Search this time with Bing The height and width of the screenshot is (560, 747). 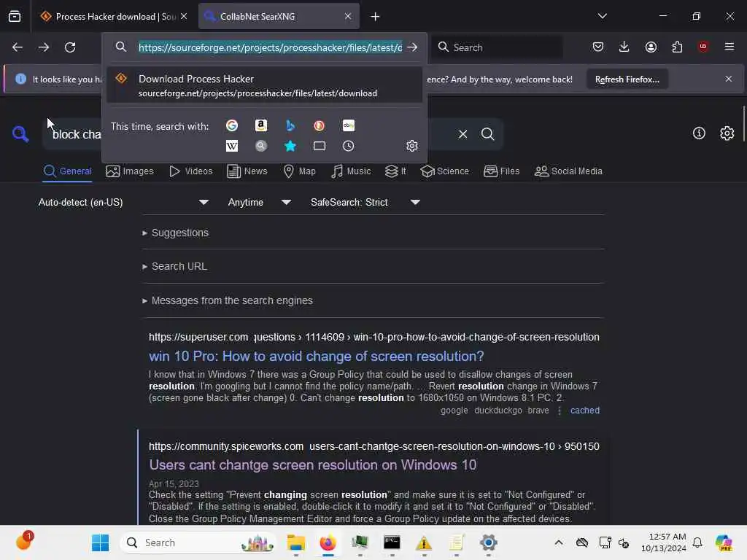click(290, 125)
